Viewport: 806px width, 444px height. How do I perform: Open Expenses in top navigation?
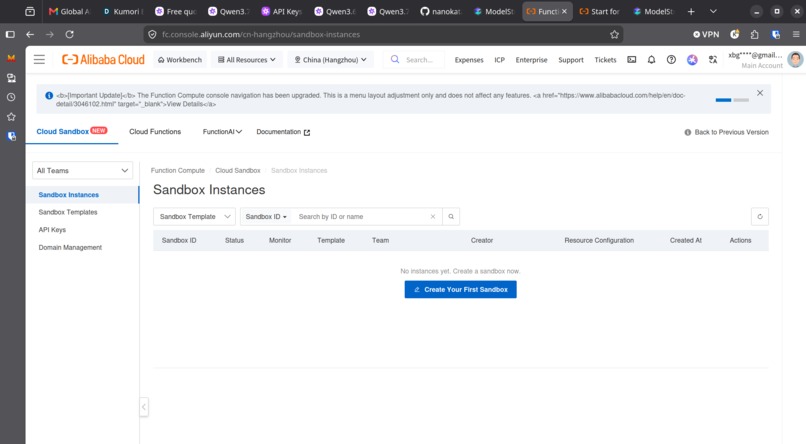click(469, 60)
